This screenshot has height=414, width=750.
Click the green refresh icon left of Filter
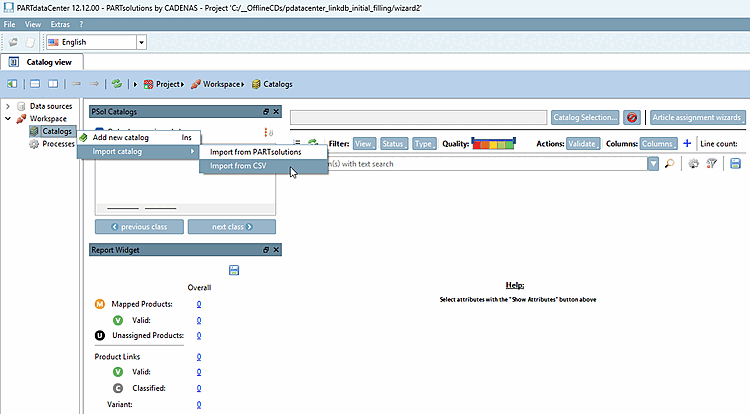[313, 143]
